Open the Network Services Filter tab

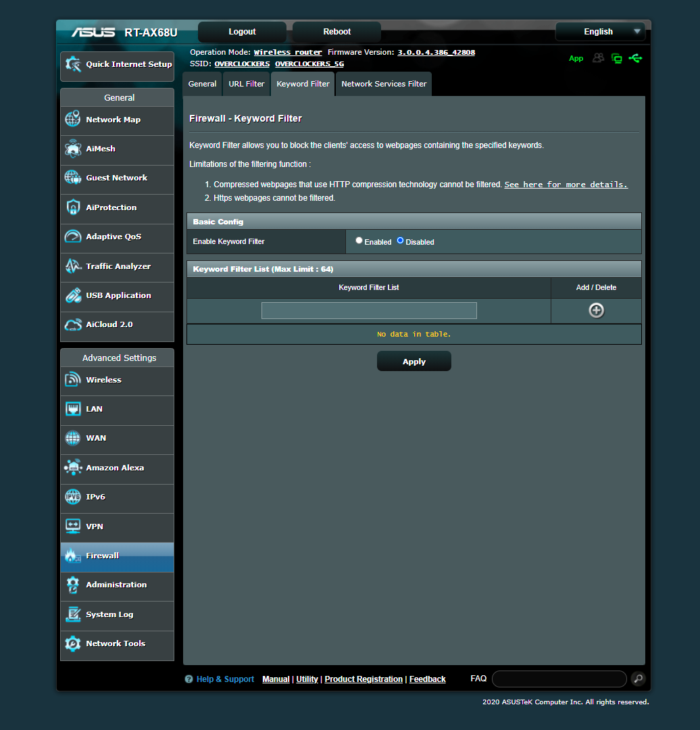click(x=384, y=84)
